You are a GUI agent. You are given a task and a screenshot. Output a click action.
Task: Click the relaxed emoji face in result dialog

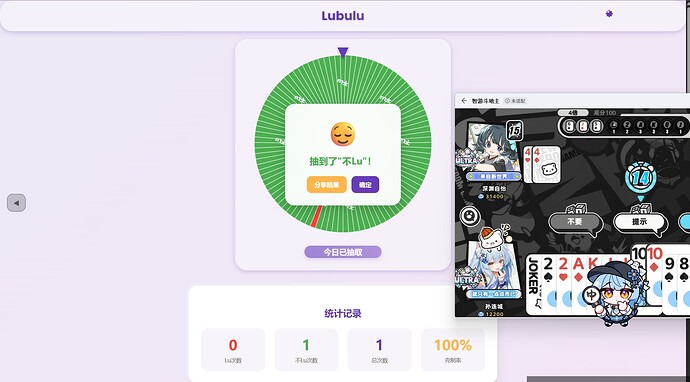(x=343, y=134)
